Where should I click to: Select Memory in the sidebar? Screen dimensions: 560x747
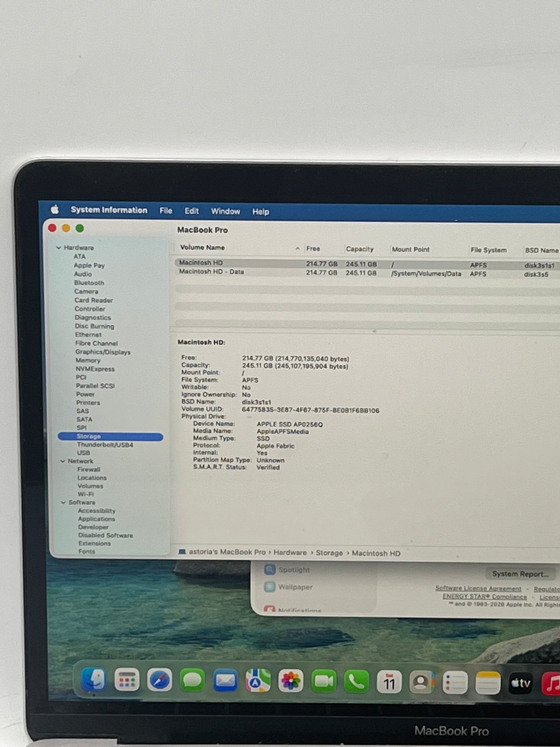pyautogui.click(x=88, y=360)
